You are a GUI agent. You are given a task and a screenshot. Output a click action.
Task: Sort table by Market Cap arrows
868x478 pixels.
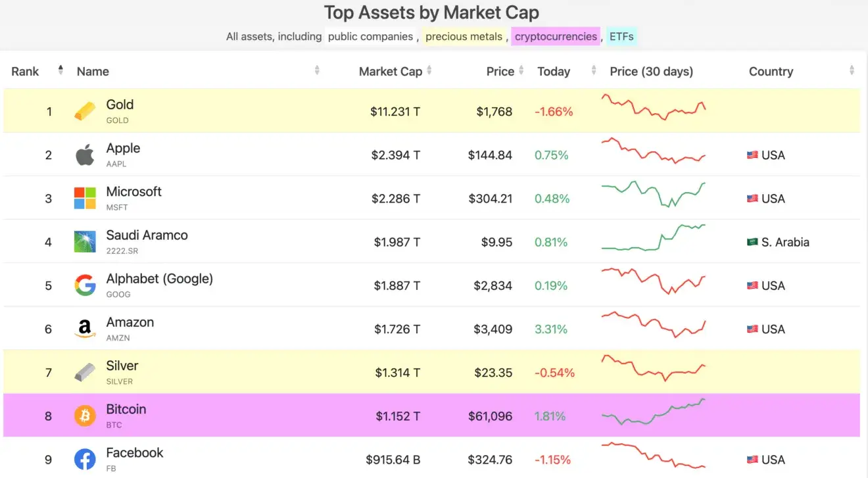pos(429,70)
